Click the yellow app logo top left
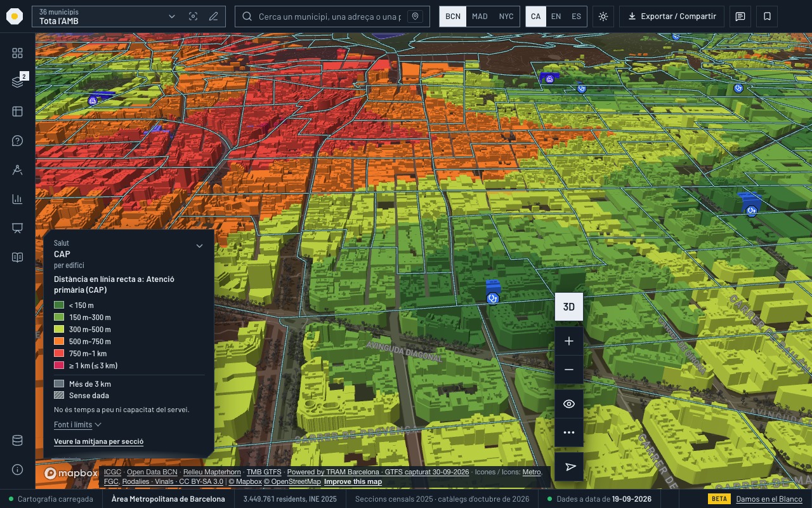 [x=15, y=17]
